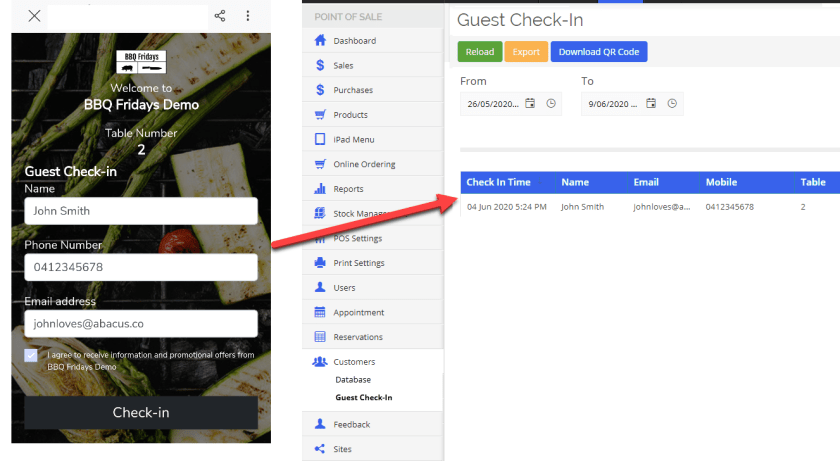This screenshot has height=461, width=840.
Task: Close the mobile check-in page
Action: 35,16
